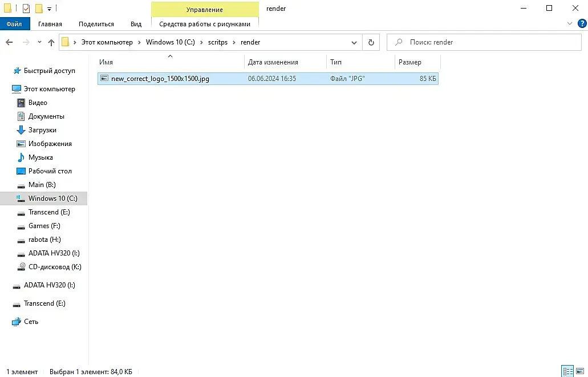Click the Back navigation arrow
Viewport: 588px width, 377px height.
[x=9, y=42]
